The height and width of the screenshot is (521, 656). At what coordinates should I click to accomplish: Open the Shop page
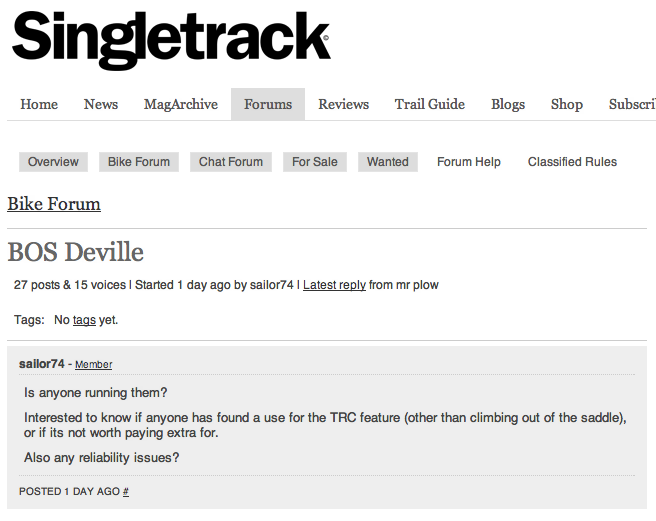point(567,104)
